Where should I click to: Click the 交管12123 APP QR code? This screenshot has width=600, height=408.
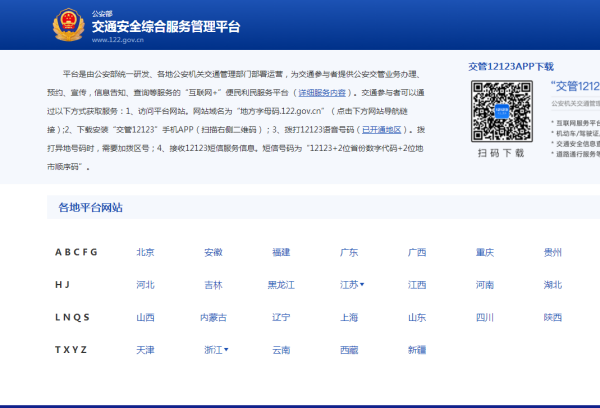(x=502, y=111)
